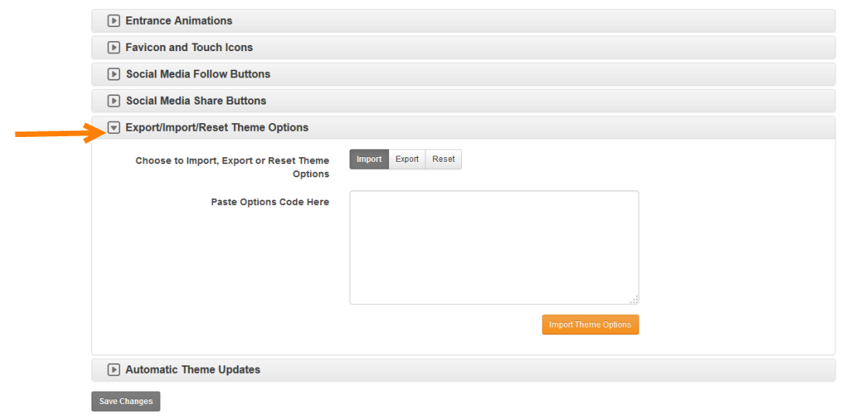This screenshot has width=868, height=418.
Task: Expand the Favicon and Touch Icons heading
Action: (189, 47)
